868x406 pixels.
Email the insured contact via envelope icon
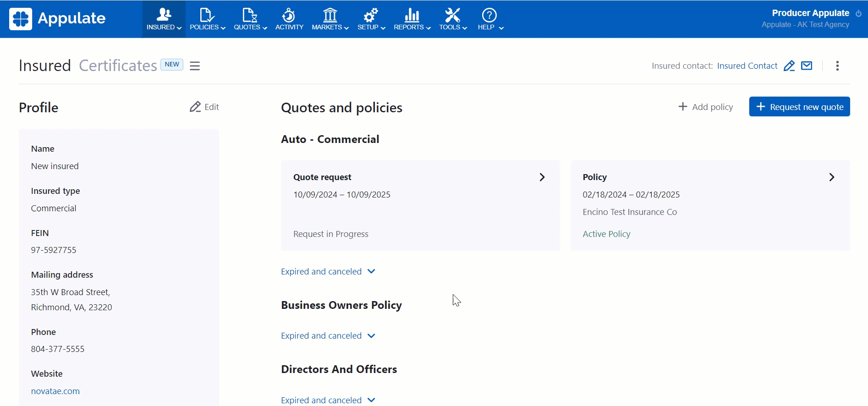coord(807,66)
